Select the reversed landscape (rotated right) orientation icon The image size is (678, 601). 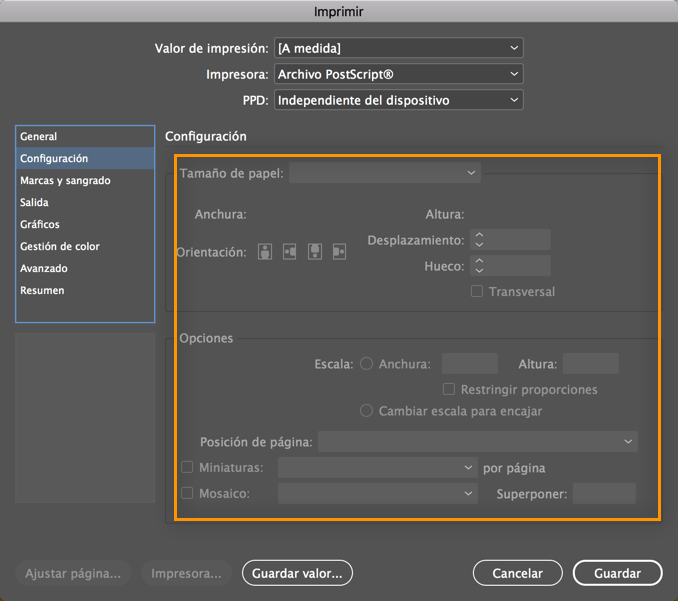click(x=340, y=252)
